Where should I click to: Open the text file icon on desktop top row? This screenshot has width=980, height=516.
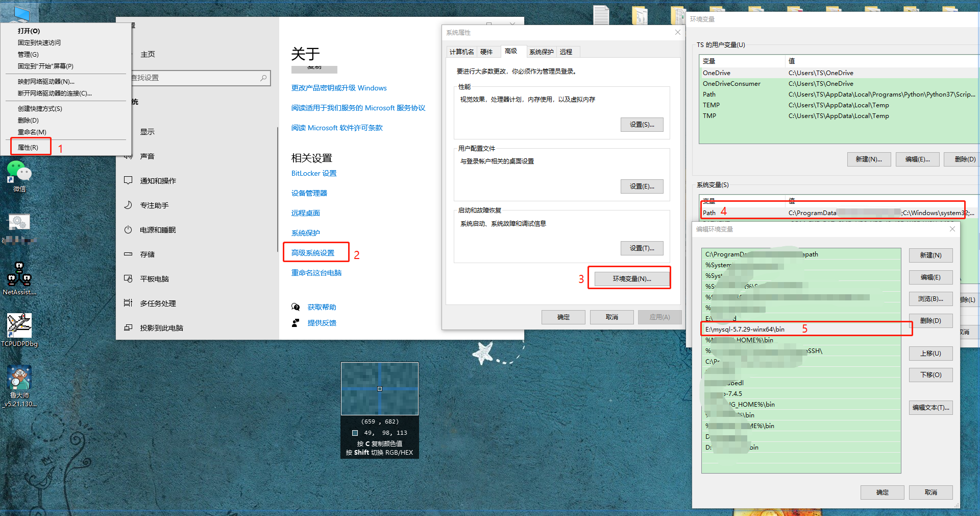tap(601, 15)
